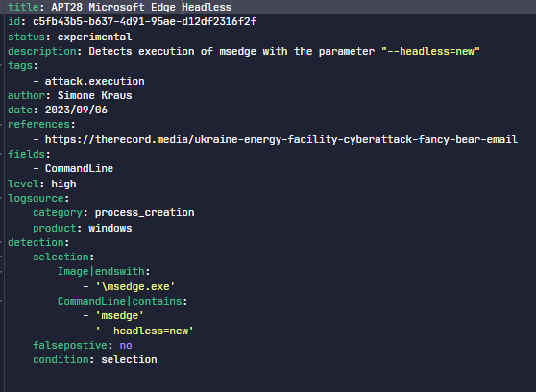Click the 'falsepostive' key

70,346
